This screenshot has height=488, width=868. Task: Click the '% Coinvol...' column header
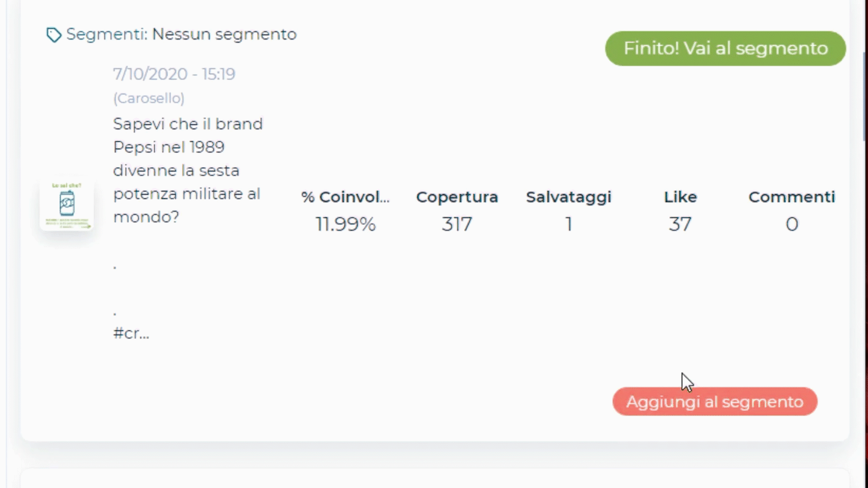coord(345,197)
